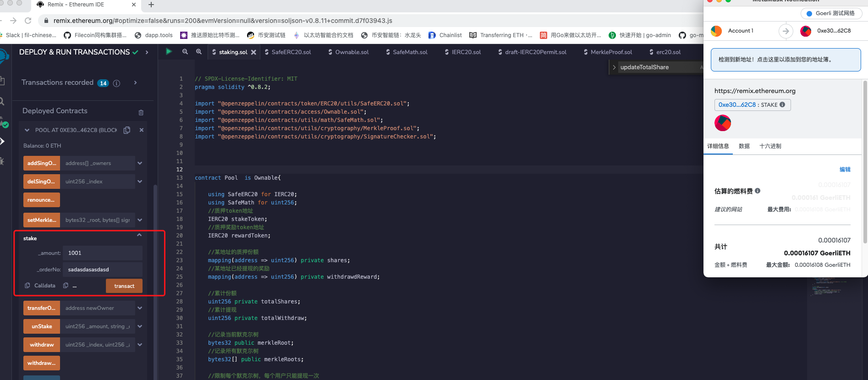868x380 pixels.
Task: Go forward in browser history
Action: tap(13, 21)
